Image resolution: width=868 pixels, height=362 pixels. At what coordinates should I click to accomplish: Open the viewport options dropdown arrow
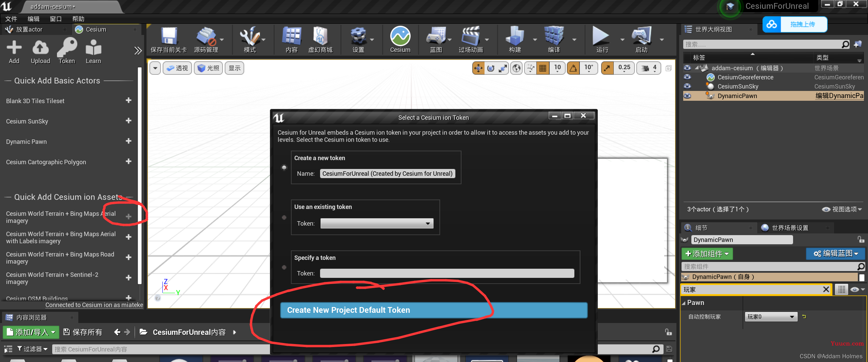tap(155, 68)
